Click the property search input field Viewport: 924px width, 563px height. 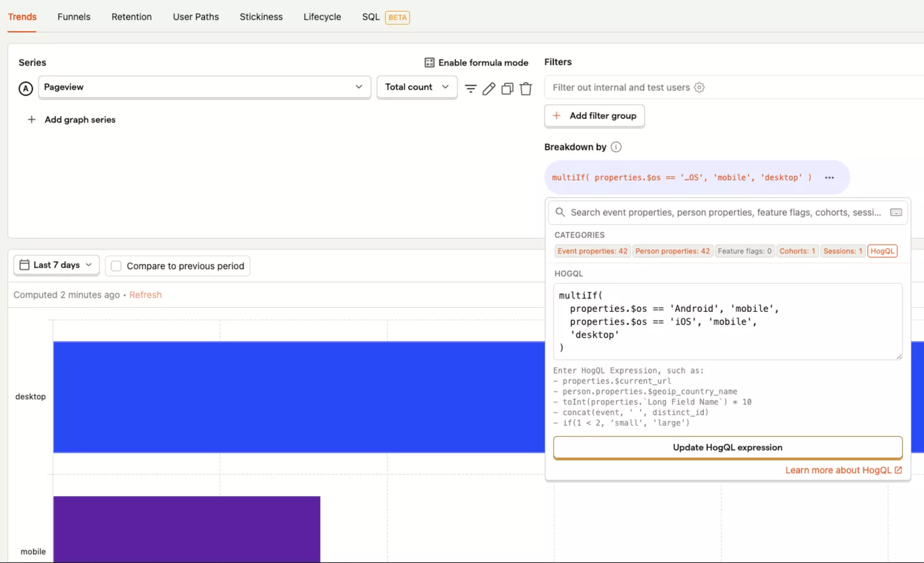[725, 212]
